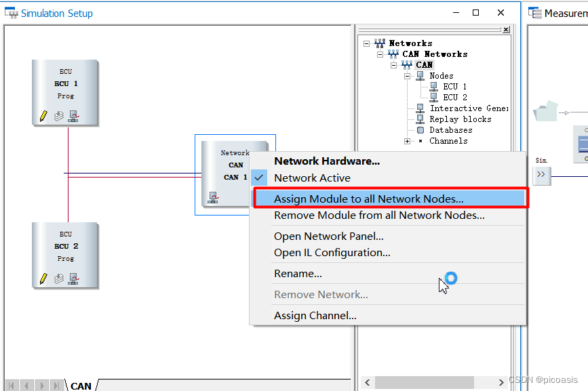Switch to the CAN bottom tab
This screenshot has width=588, height=391.
tap(81, 386)
